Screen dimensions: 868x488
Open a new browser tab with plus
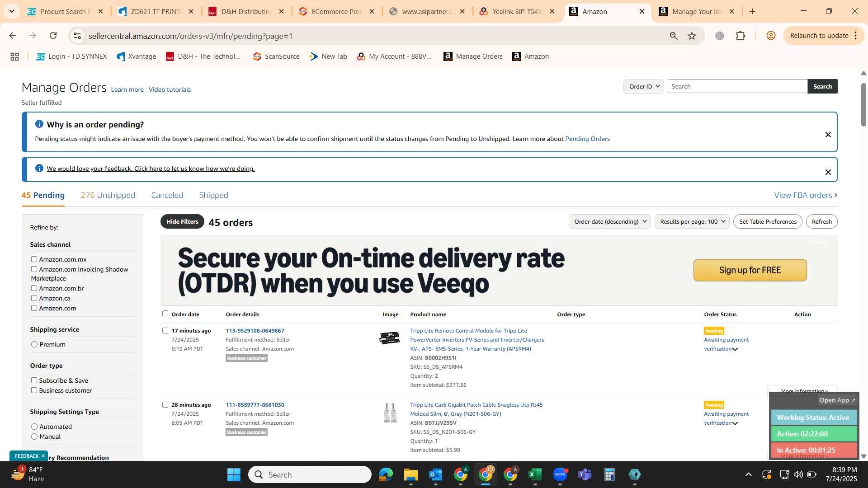point(752,11)
